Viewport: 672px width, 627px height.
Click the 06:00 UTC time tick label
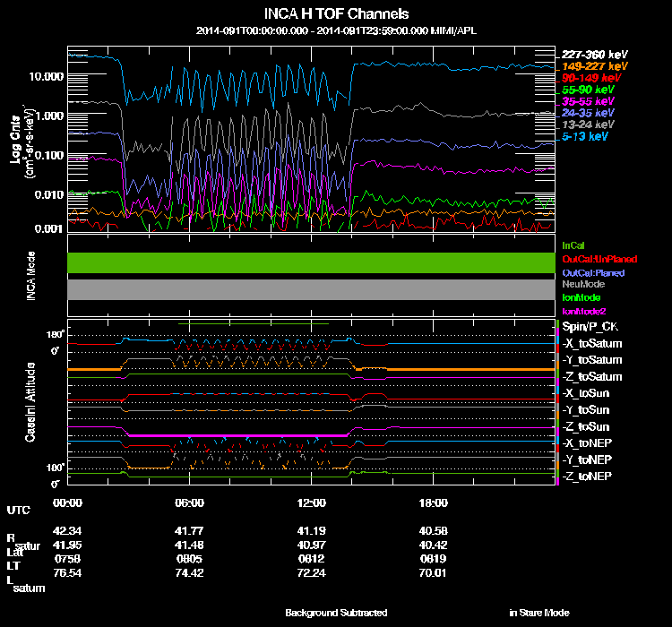(x=190, y=502)
